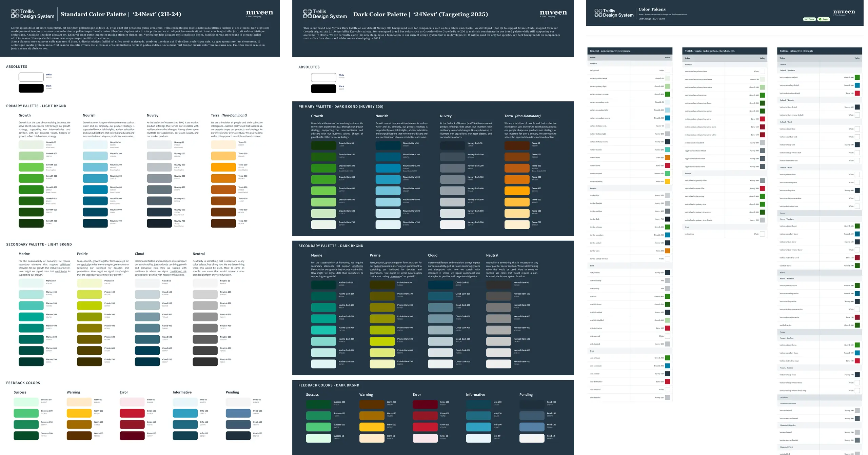Select the Warn-100 feedback color swatch
Image resolution: width=868 pixels, height=455 pixels.
click(x=79, y=413)
